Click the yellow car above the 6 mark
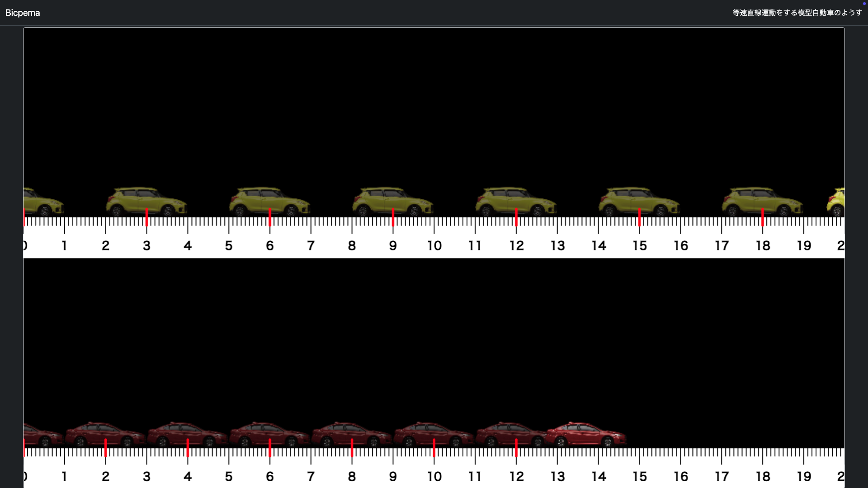Screen dimensions: 868x488 pyautogui.click(x=269, y=202)
